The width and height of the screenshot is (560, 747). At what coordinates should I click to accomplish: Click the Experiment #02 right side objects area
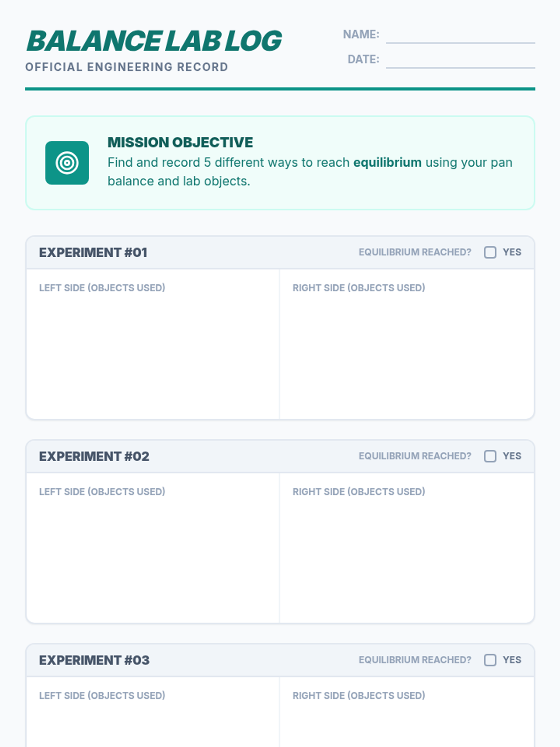[x=406, y=548]
